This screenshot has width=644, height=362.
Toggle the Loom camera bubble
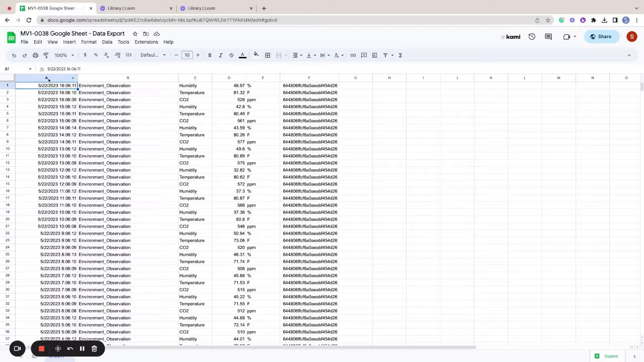point(17,348)
